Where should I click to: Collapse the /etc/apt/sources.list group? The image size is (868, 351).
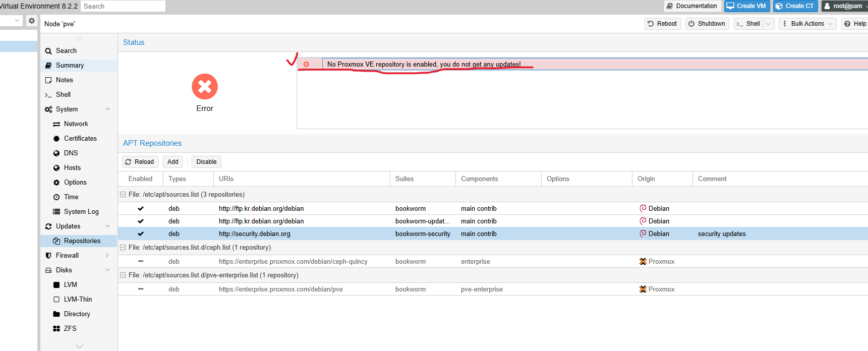click(123, 194)
